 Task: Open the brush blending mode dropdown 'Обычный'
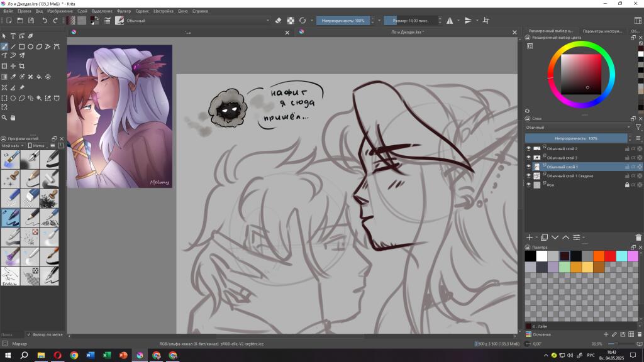197,21
